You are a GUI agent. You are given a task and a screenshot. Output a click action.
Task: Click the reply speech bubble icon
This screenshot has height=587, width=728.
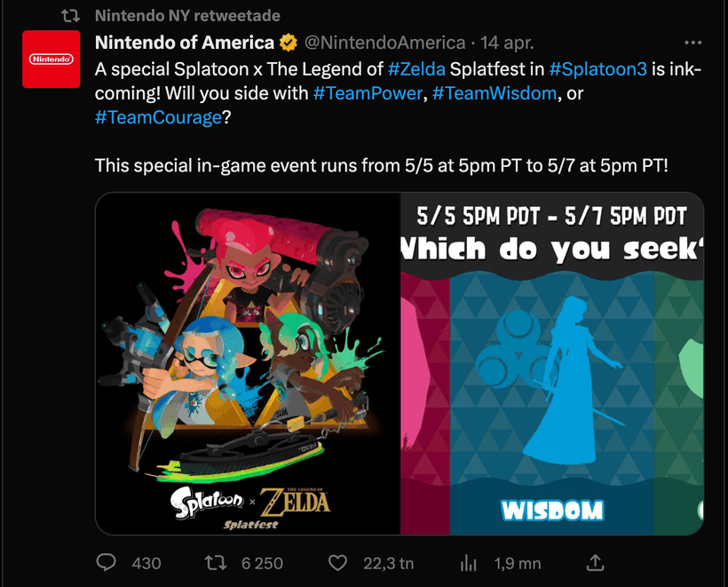tap(107, 562)
